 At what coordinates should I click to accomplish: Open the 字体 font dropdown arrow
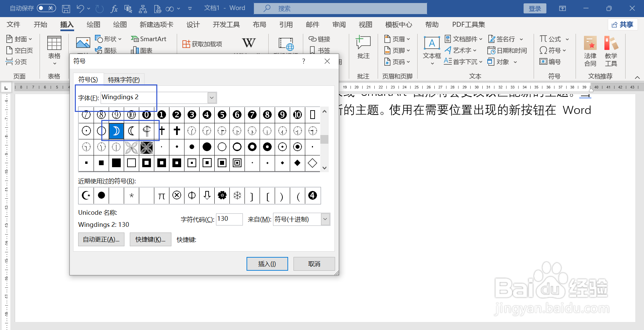tap(212, 97)
